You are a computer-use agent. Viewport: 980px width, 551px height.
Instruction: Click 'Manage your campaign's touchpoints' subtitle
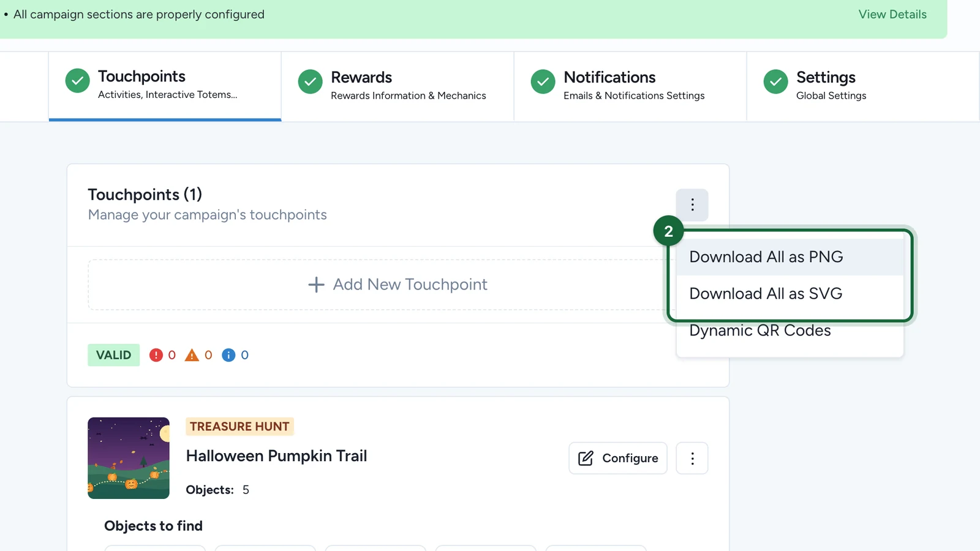tap(207, 215)
